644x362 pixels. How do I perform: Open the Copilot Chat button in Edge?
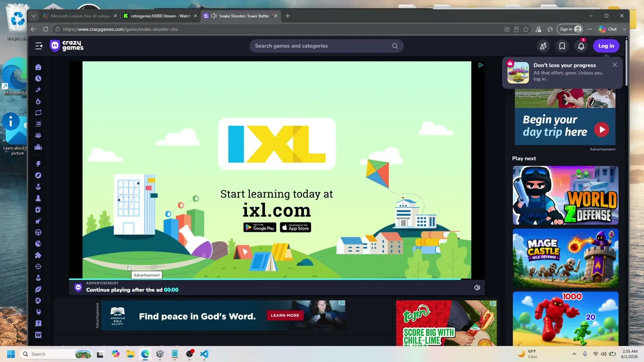coord(608,29)
